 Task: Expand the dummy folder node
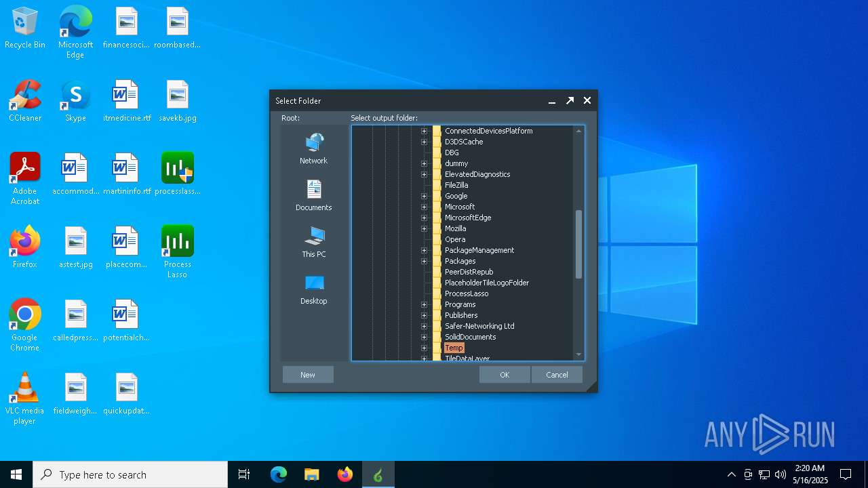(x=424, y=163)
